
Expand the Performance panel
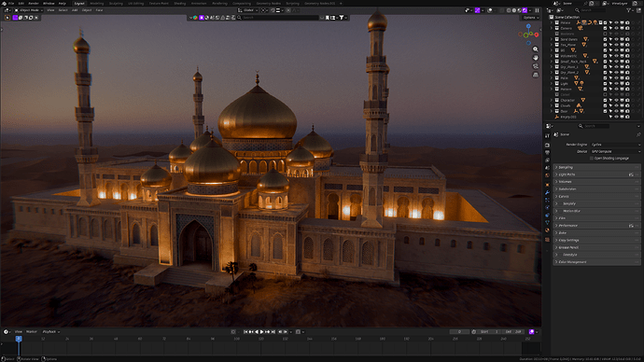pos(596,226)
